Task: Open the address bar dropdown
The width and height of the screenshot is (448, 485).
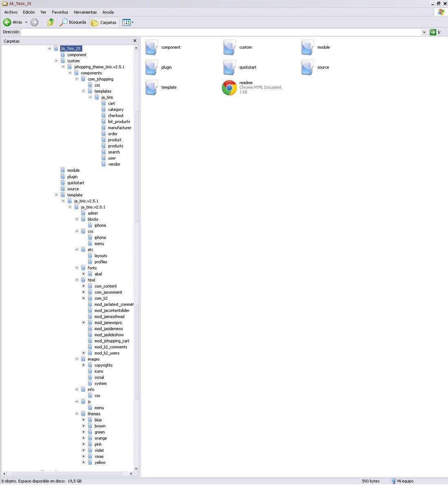Action: pyautogui.click(x=424, y=32)
